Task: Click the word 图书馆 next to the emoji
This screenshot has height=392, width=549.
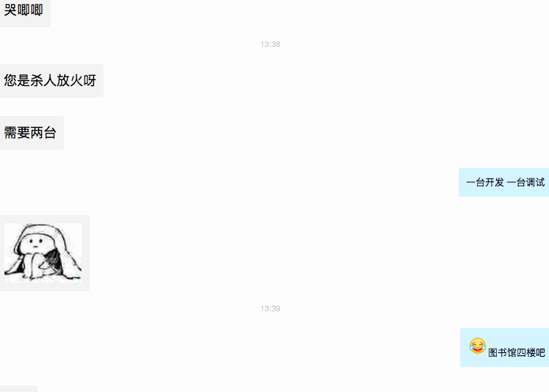Action: 502,352
